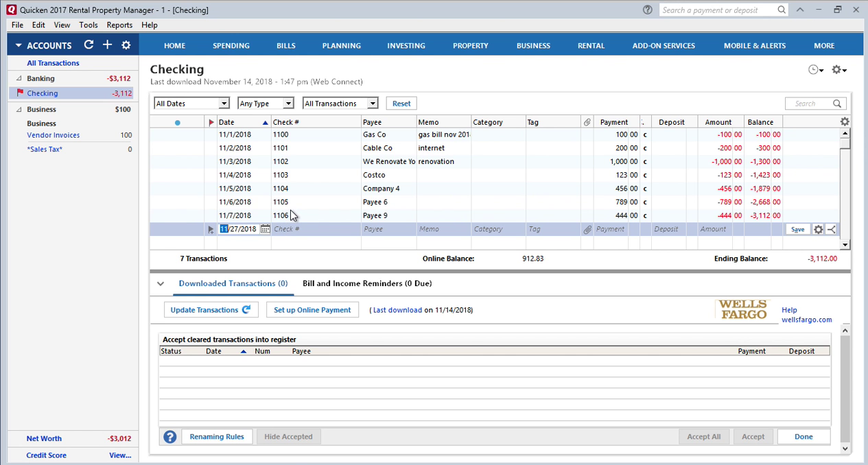Screen dimensions: 868x465
Task: Click the flag column header icon
Action: pyautogui.click(x=211, y=122)
